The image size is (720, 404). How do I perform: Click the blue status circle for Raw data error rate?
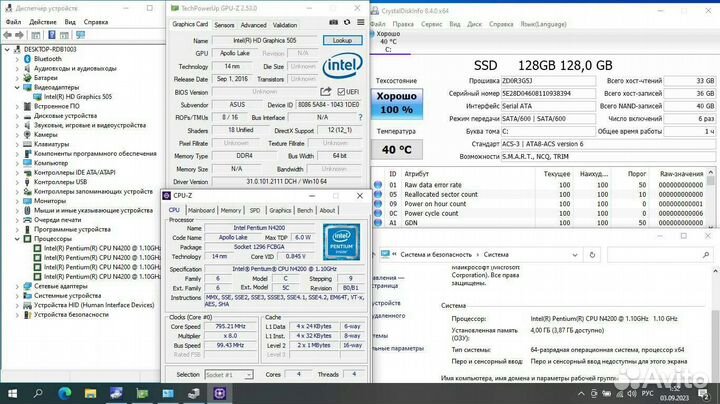point(378,185)
